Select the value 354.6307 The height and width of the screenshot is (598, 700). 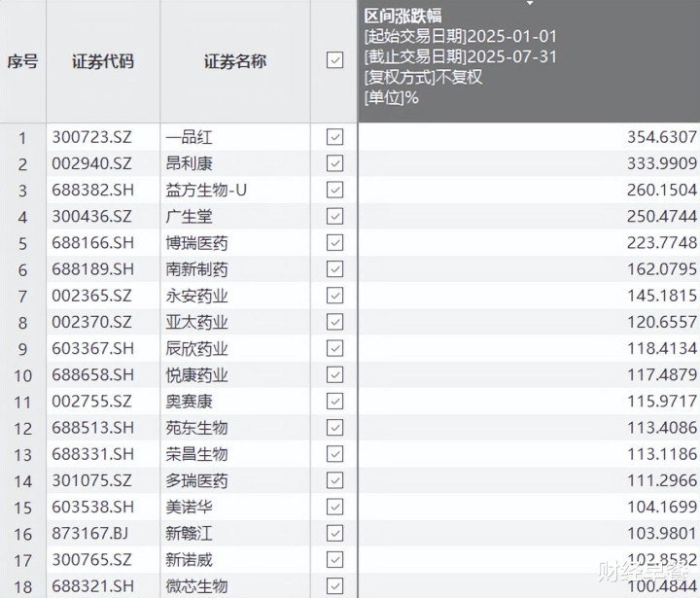[662, 137]
